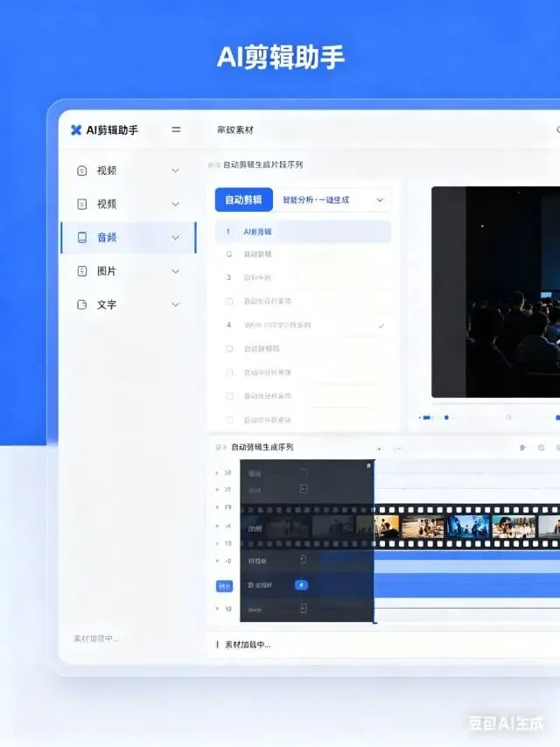This screenshot has width=560, height=747.
Task: Click the 自动剪辑生成序列 timeline title
Action: [262, 447]
